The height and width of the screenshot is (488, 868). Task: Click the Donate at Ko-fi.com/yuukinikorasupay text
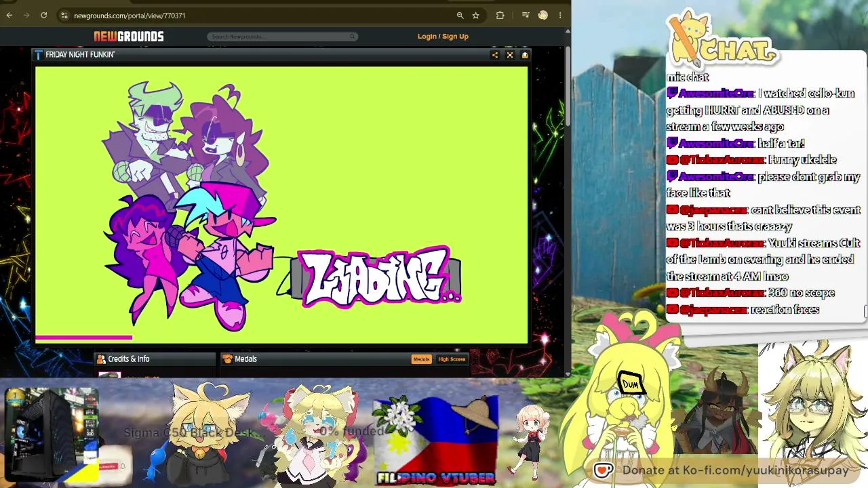point(736,470)
